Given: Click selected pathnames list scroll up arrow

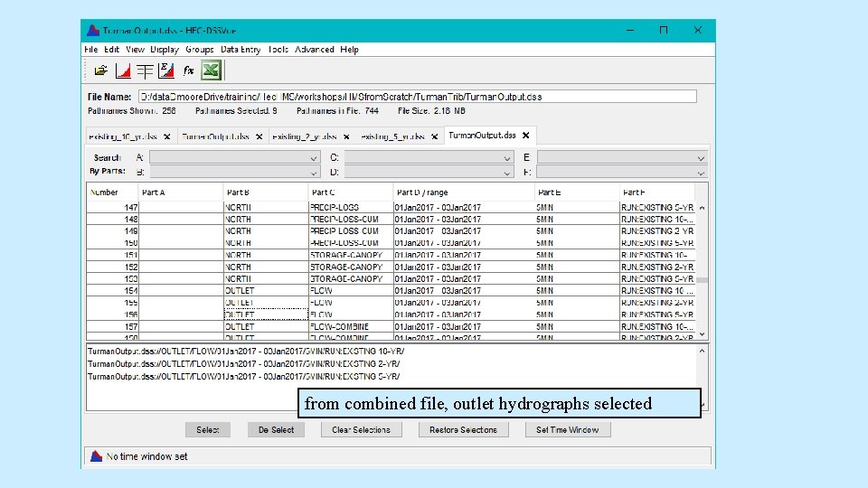Looking at the screenshot, I should [x=702, y=351].
